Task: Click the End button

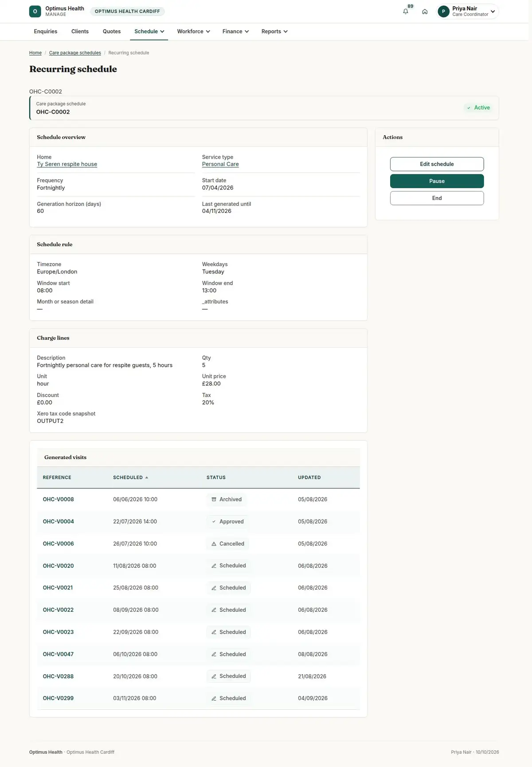Action: (437, 198)
